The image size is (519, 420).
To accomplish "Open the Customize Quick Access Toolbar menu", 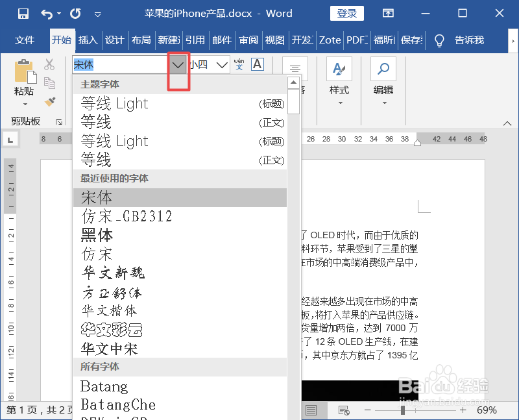I will click(x=98, y=14).
